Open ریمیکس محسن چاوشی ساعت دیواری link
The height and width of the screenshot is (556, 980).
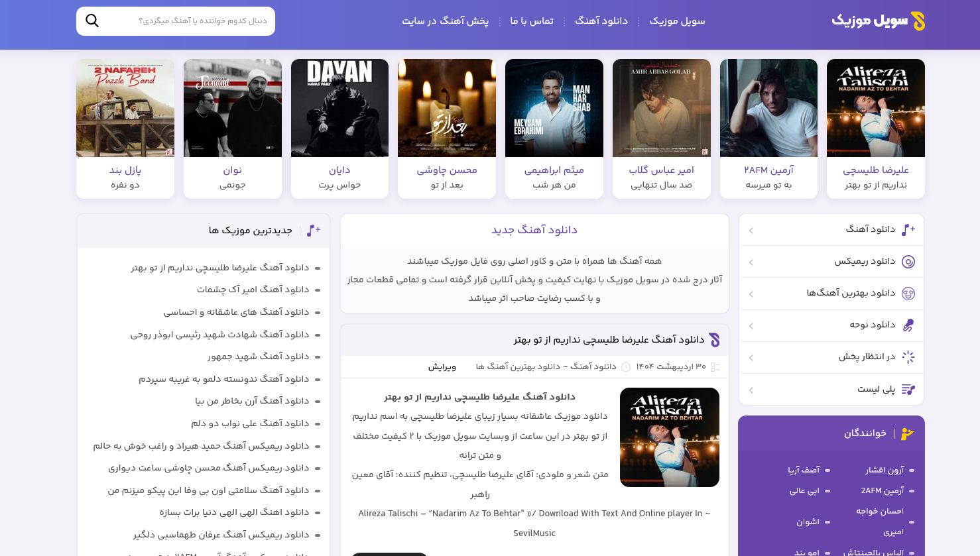209,468
